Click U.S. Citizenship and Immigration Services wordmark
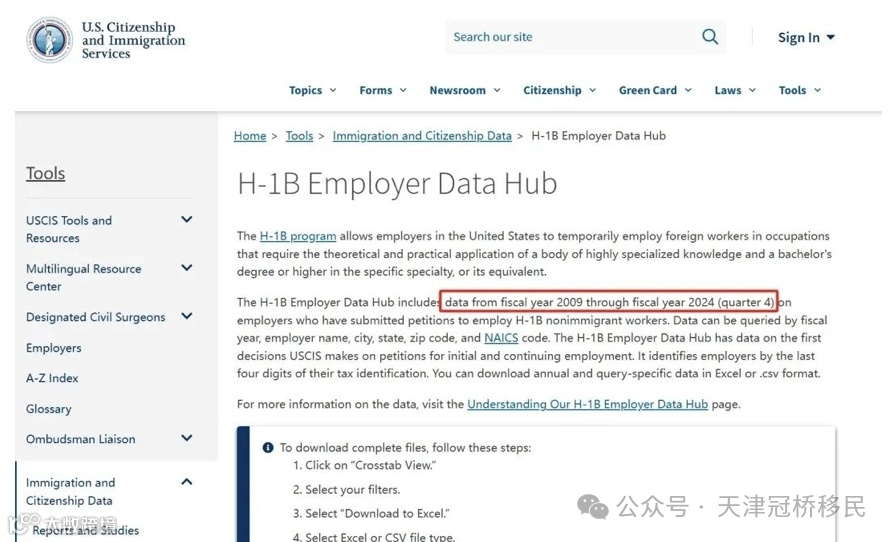Image resolution: width=894 pixels, height=542 pixels. click(133, 40)
